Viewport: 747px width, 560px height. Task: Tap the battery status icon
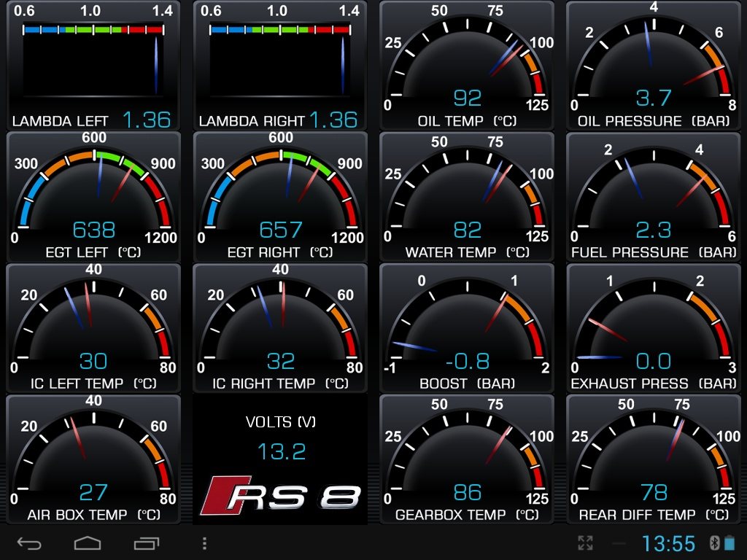(729, 542)
